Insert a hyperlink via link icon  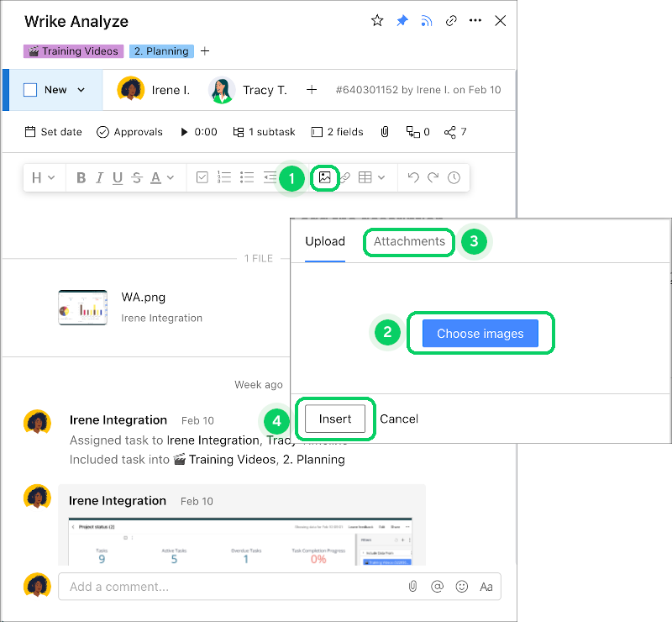(x=345, y=177)
